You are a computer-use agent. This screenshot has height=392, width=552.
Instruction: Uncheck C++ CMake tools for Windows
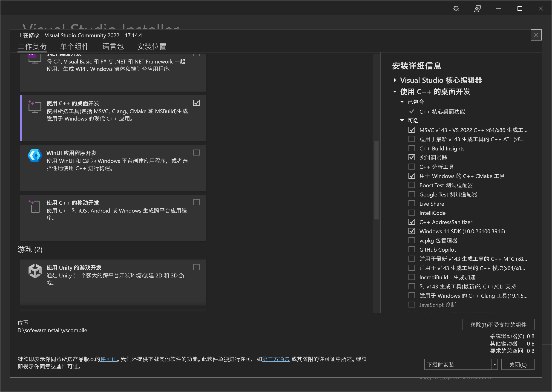coord(412,176)
